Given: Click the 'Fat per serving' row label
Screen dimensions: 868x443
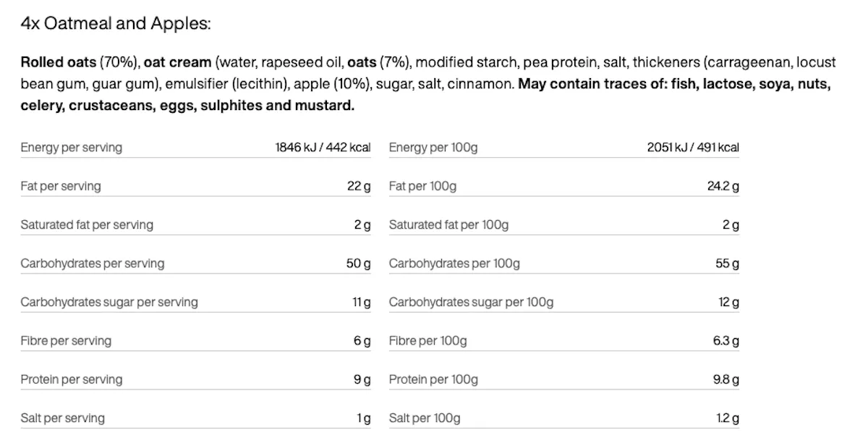Looking at the screenshot, I should (61, 186).
